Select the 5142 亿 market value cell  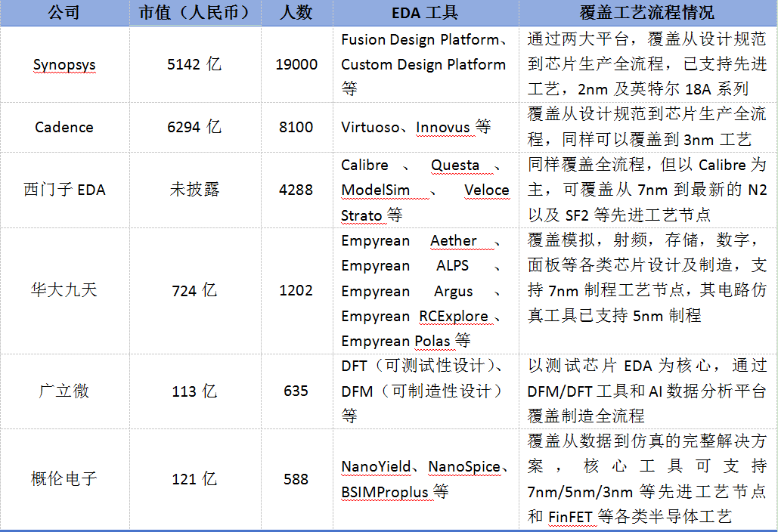(195, 64)
